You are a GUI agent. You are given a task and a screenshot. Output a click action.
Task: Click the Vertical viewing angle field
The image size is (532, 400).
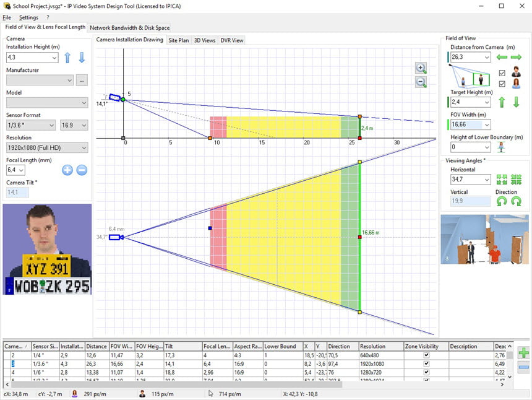pyautogui.click(x=470, y=201)
